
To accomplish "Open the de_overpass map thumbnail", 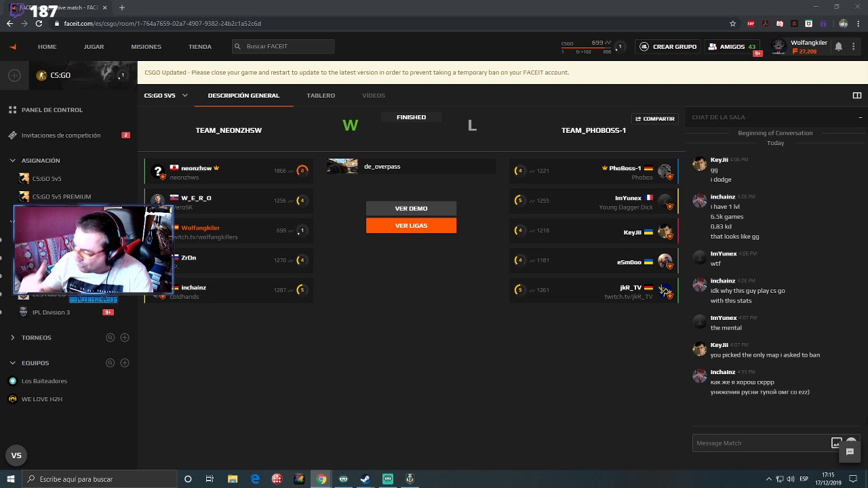I will [342, 167].
